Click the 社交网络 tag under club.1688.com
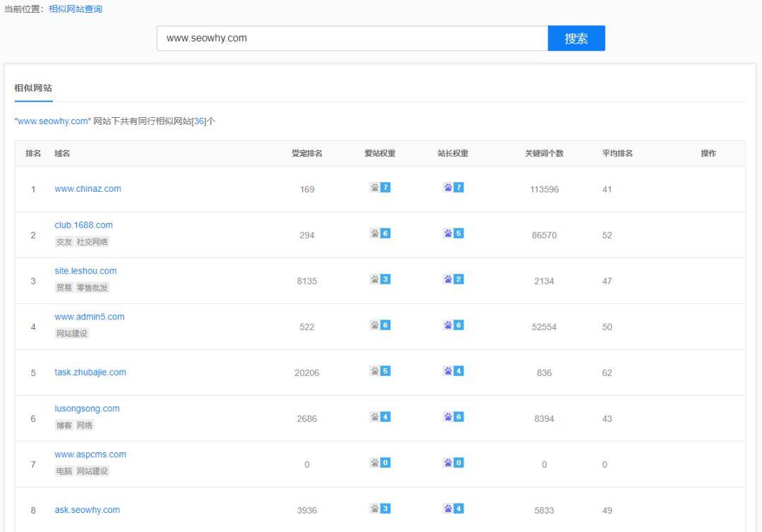Viewport: 762px width, 532px height. pyautogui.click(x=92, y=242)
